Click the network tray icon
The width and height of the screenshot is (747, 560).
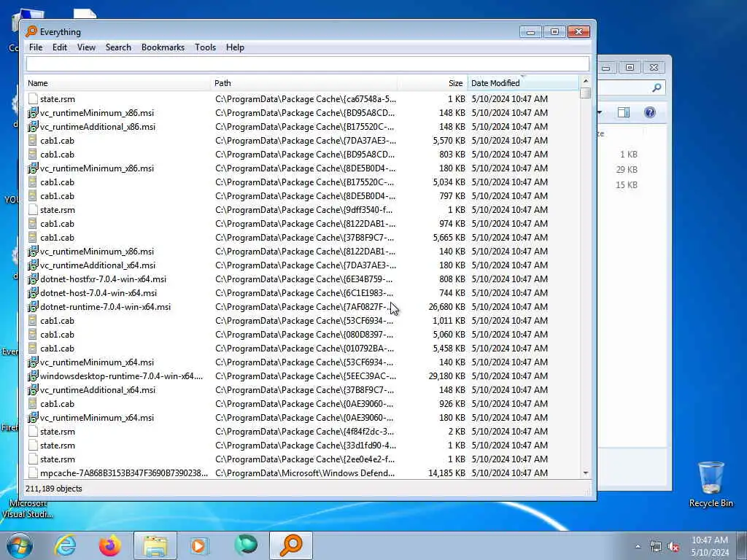656,547
